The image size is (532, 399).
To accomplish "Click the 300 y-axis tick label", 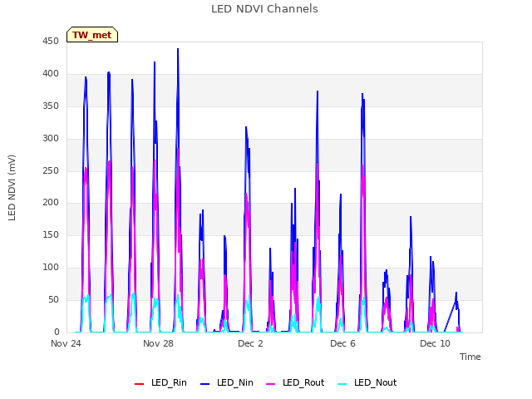I will pyautogui.click(x=51, y=139).
